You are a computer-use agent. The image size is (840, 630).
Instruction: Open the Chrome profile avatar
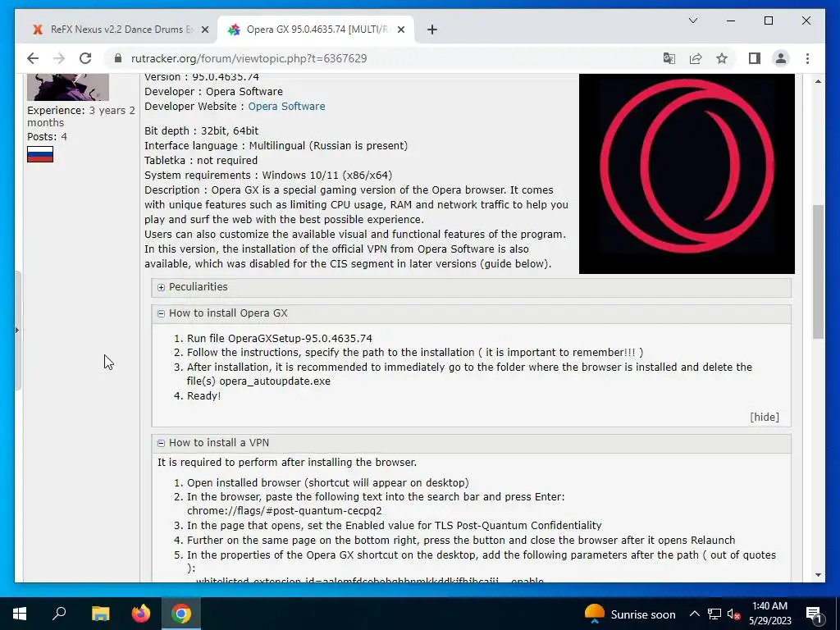tap(781, 58)
